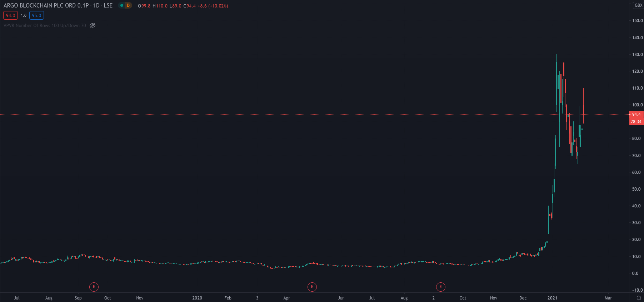
Task: Click the 100.0 level on price scale
Action: (637, 105)
